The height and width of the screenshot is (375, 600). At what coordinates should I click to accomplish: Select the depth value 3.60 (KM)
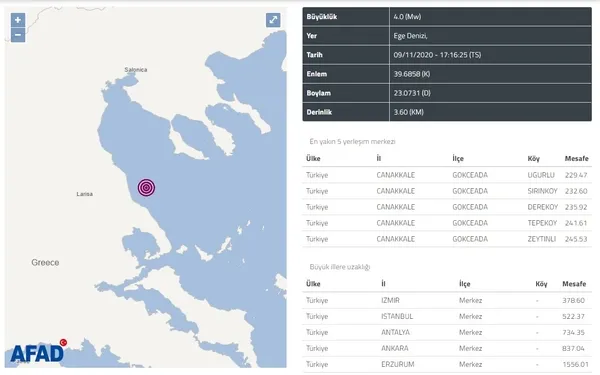[409, 112]
